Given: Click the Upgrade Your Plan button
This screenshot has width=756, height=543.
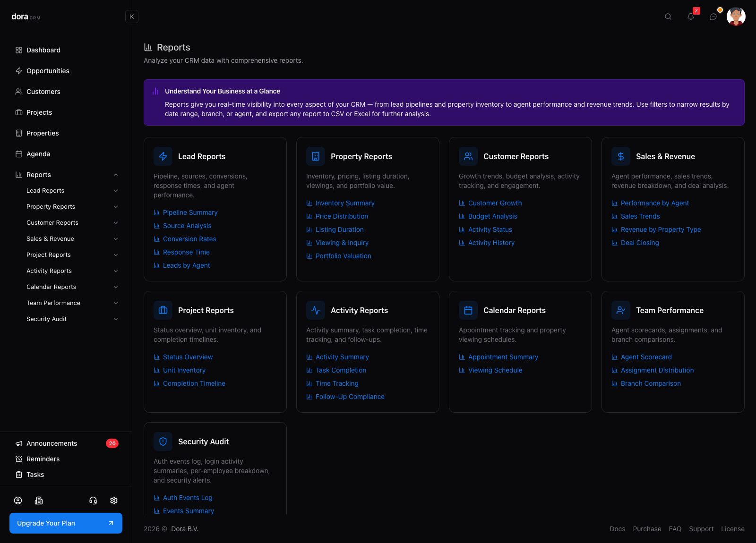Looking at the screenshot, I should 66,523.
